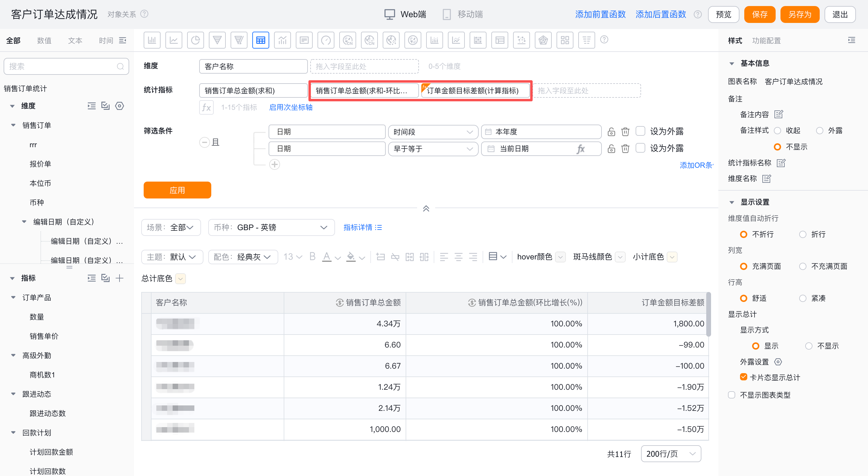Edit 备注内容 with the pencil icon

pos(778,114)
